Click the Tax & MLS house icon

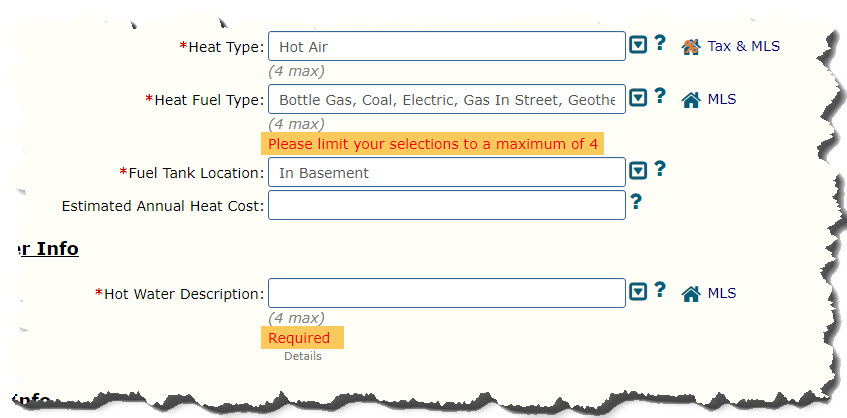(691, 47)
